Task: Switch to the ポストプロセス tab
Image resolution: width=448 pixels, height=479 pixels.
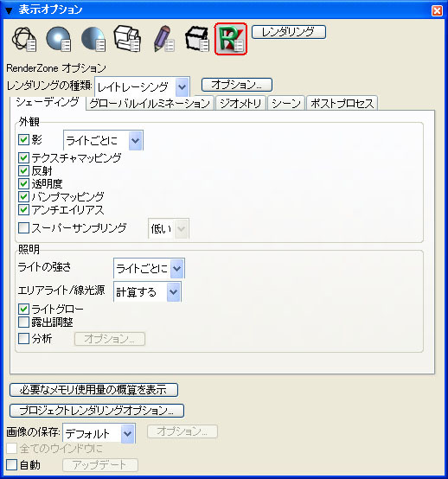Action: coord(342,103)
